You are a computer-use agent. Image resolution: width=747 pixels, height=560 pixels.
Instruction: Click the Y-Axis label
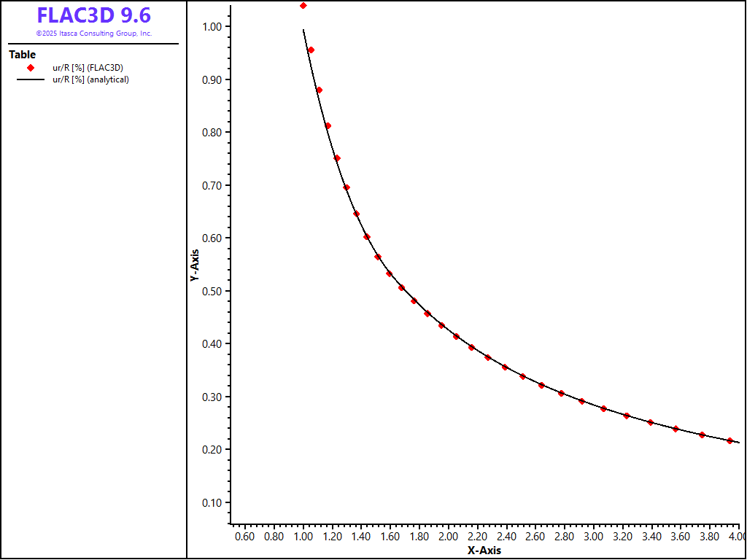[195, 265]
